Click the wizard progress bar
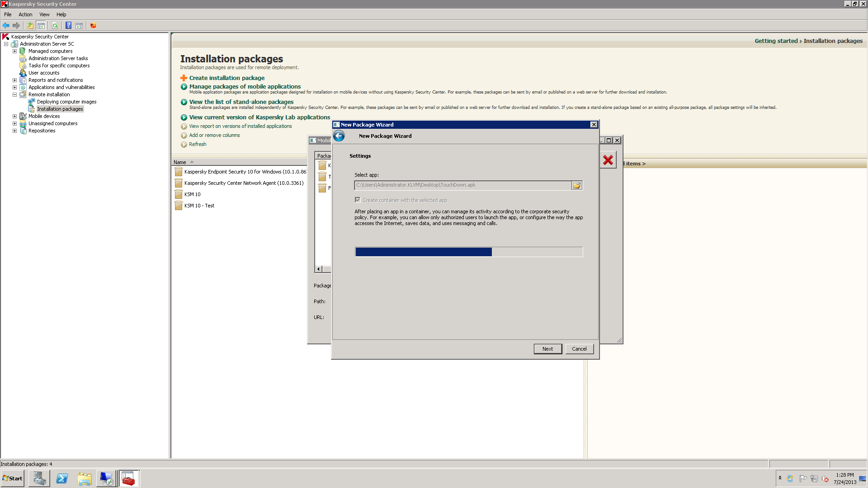 click(x=469, y=252)
